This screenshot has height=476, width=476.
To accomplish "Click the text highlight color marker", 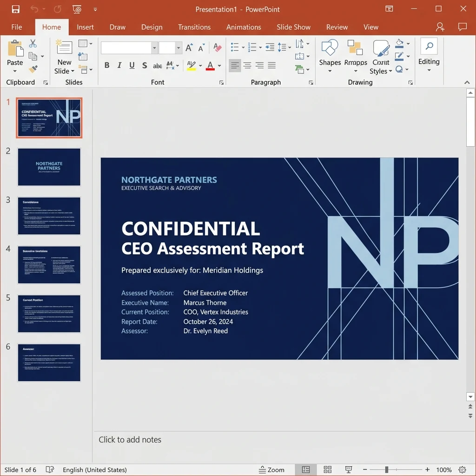I will 191,66.
